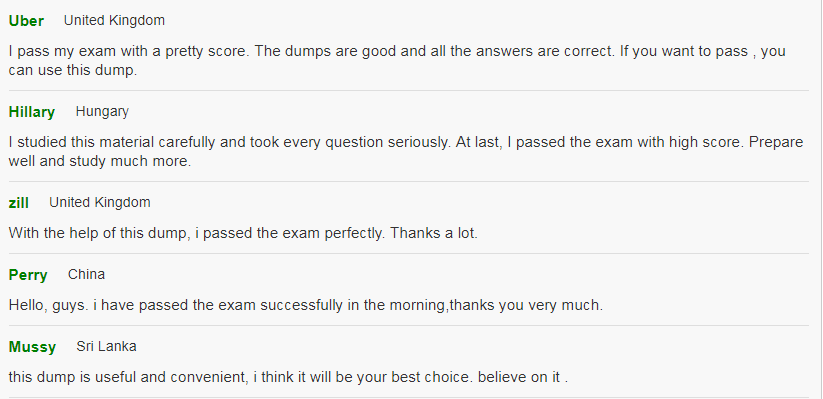
Task: Click Hillary's review about studying carefully
Action: point(406,152)
